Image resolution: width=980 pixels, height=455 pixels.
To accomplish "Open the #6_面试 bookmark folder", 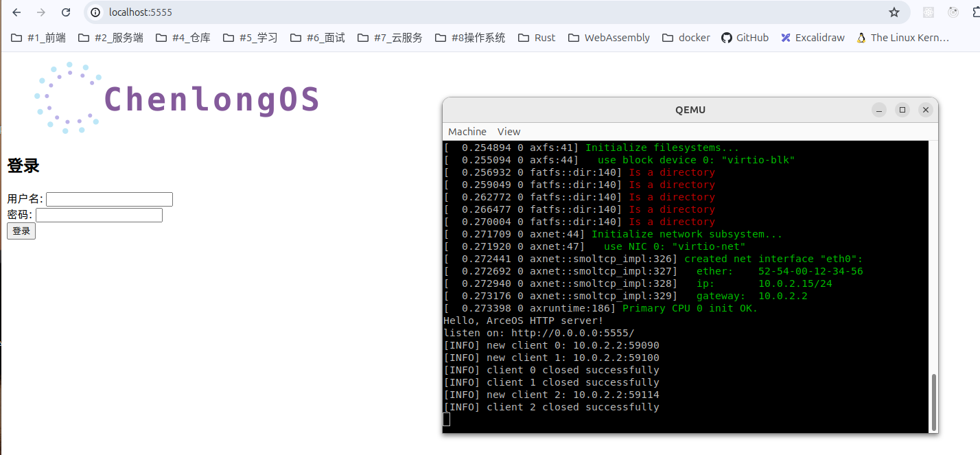I will [317, 38].
